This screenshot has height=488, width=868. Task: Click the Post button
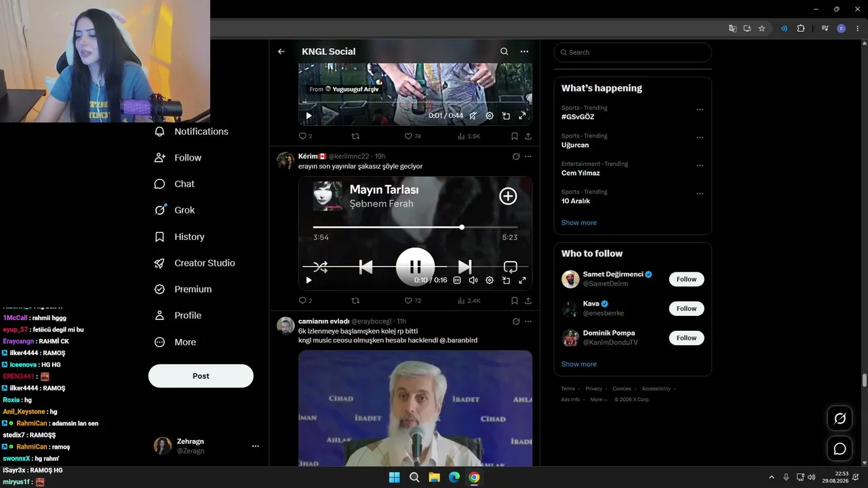pos(201,376)
